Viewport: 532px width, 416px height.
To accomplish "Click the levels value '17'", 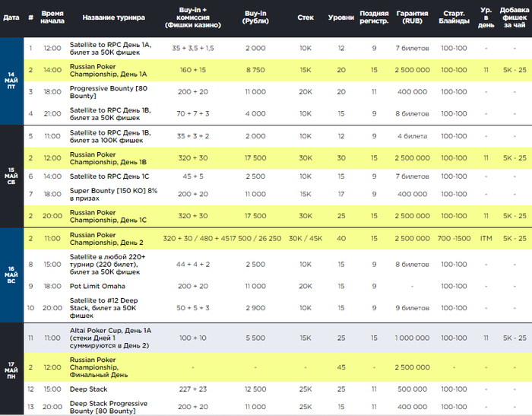I will [341, 194].
